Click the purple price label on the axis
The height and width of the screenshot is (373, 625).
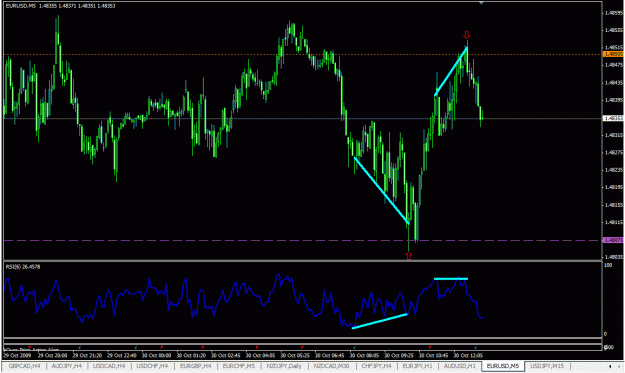pos(613,240)
